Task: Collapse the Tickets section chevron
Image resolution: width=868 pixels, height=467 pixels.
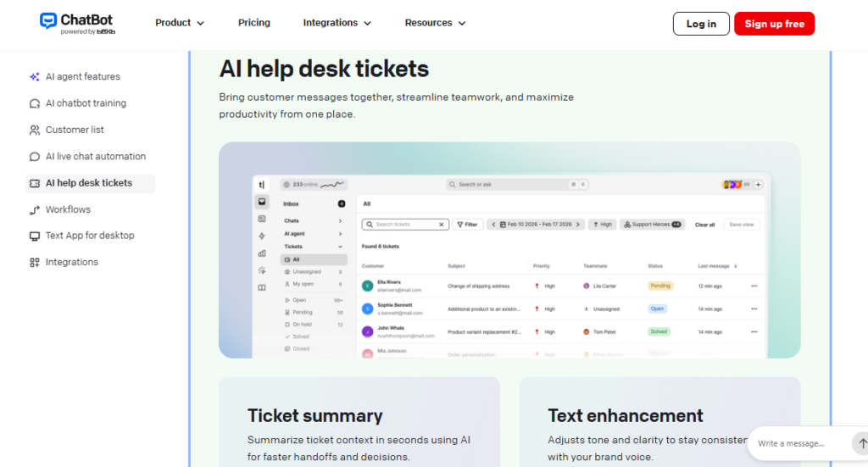Action: (341, 247)
